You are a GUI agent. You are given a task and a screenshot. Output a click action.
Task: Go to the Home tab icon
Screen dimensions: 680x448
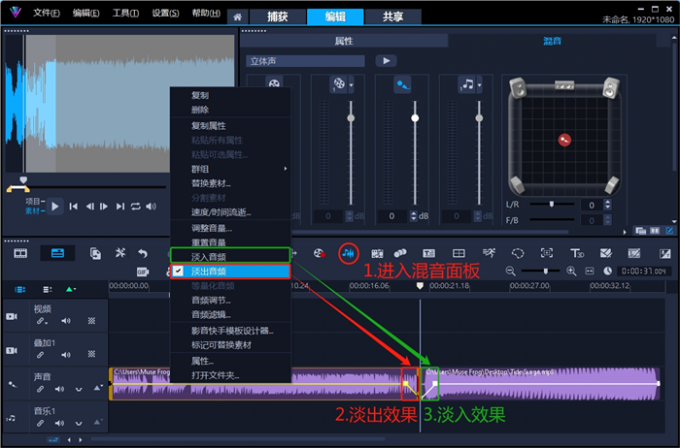[x=237, y=17]
